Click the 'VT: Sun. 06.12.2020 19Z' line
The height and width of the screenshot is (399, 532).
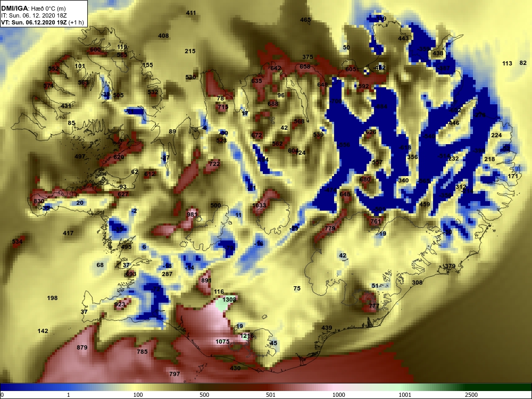(35, 22)
